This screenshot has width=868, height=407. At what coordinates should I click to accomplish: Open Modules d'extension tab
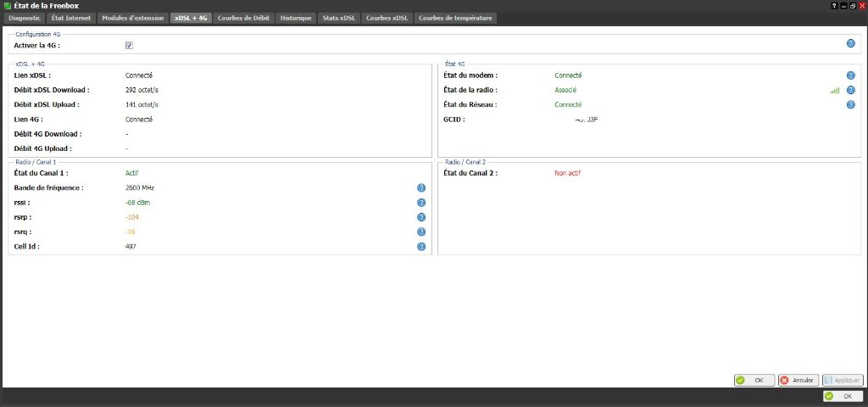[132, 18]
